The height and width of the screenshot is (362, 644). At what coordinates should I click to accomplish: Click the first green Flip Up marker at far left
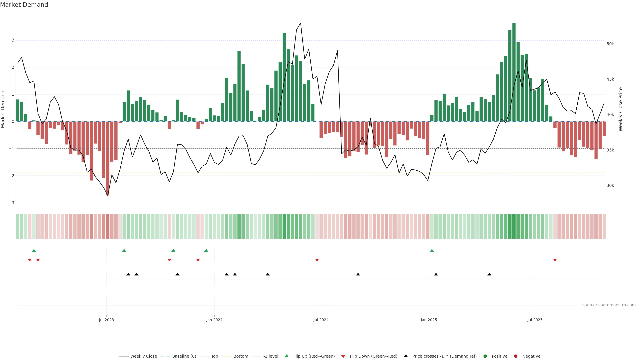34,250
